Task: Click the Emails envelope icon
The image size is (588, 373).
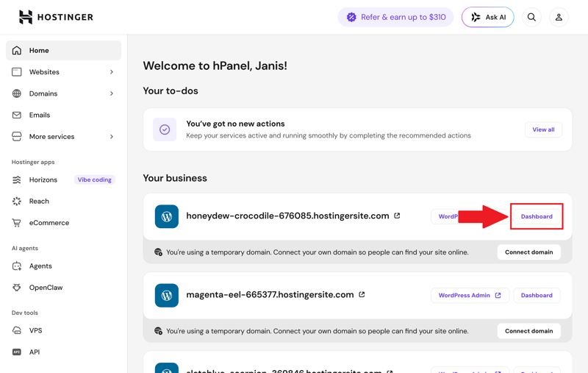Action: (16, 115)
